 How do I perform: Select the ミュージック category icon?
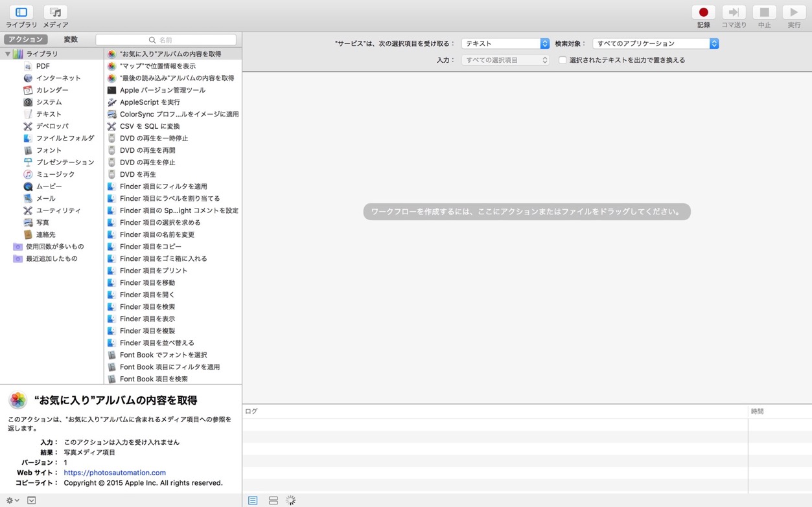coord(28,174)
